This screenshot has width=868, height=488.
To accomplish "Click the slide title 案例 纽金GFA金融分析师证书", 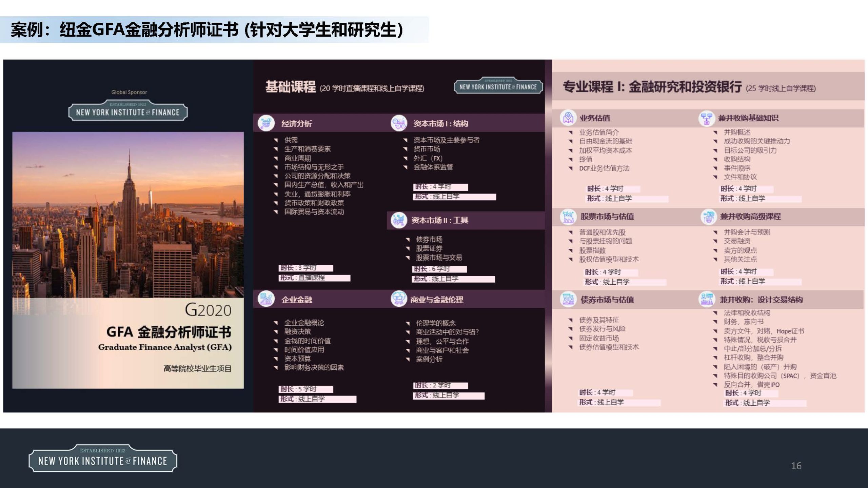I will 207,29.
